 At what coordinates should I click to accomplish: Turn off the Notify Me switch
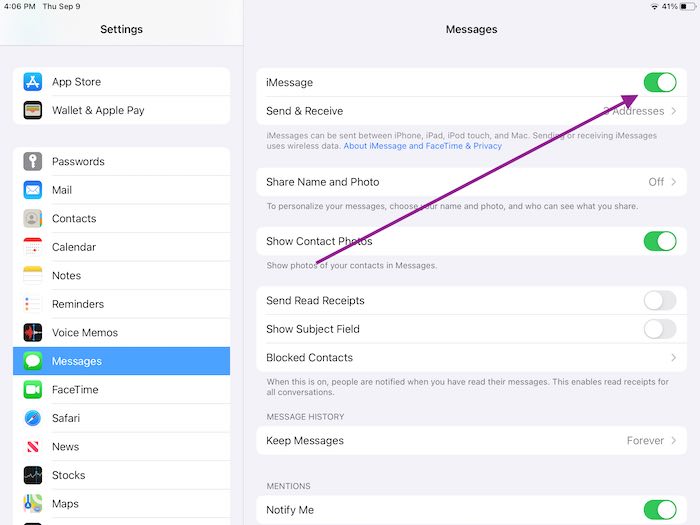pyautogui.click(x=660, y=510)
